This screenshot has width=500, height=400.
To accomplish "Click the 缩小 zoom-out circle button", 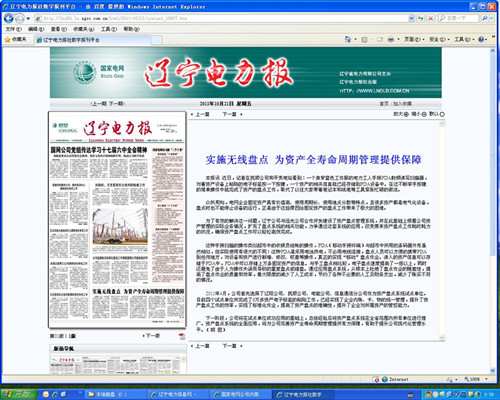I will point(424,114).
